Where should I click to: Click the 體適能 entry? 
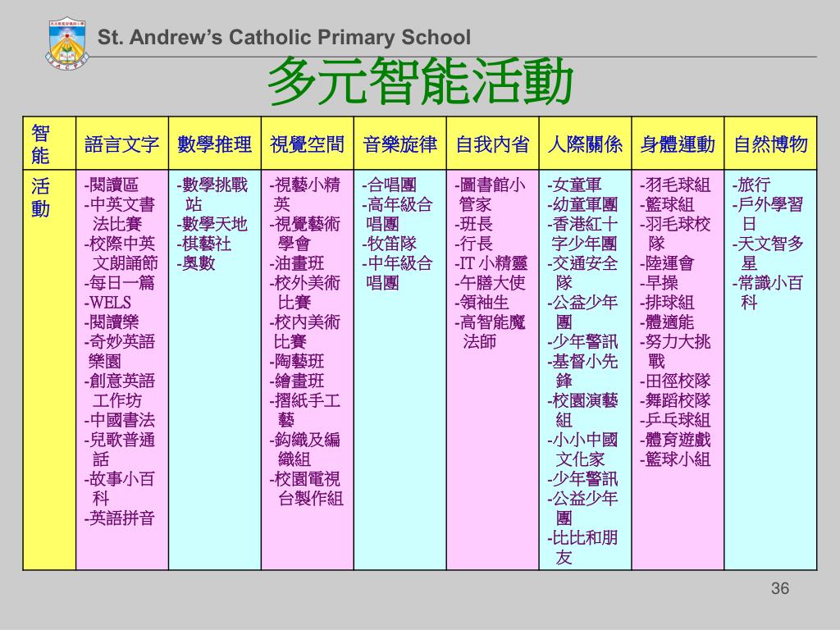[668, 322]
